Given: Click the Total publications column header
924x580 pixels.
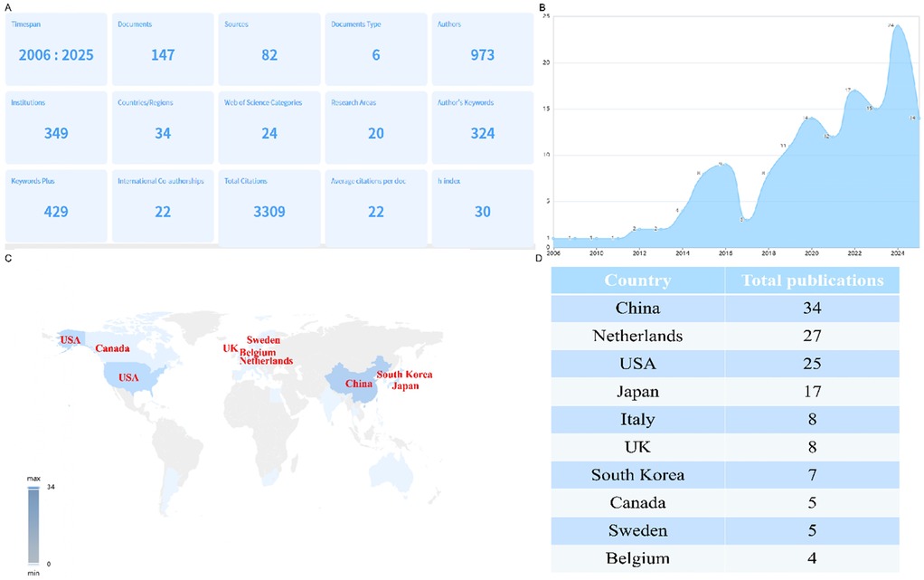Looking at the screenshot, I should click(x=812, y=280).
